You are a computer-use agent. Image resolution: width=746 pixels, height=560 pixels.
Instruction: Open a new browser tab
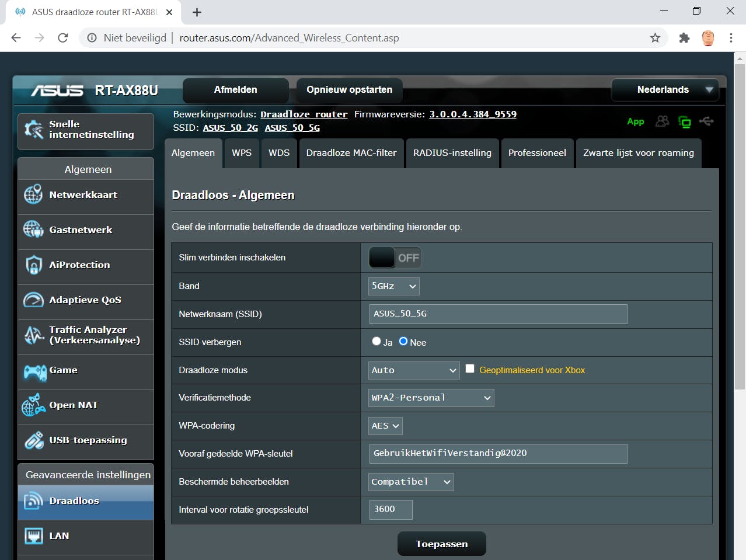click(197, 12)
